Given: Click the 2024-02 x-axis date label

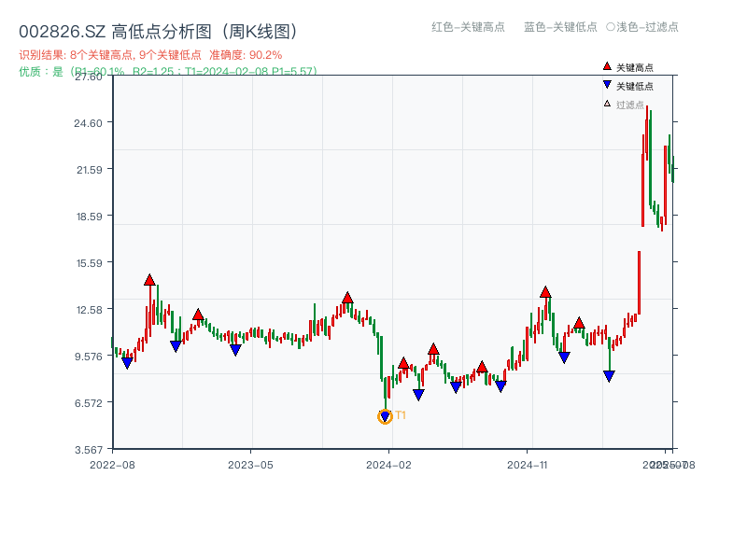Looking at the screenshot, I should click(389, 464).
